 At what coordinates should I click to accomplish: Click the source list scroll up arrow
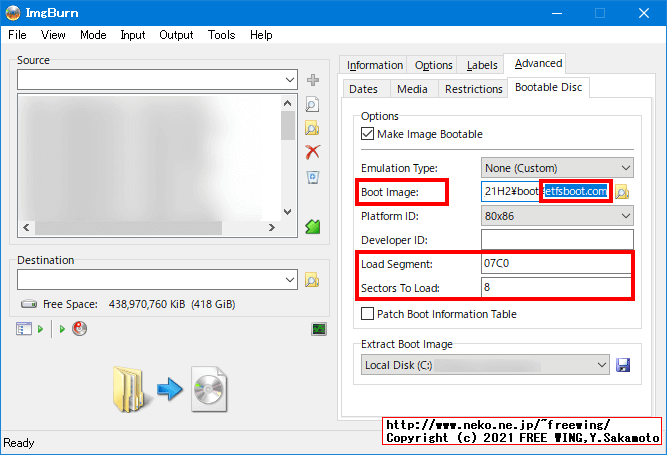(288, 103)
